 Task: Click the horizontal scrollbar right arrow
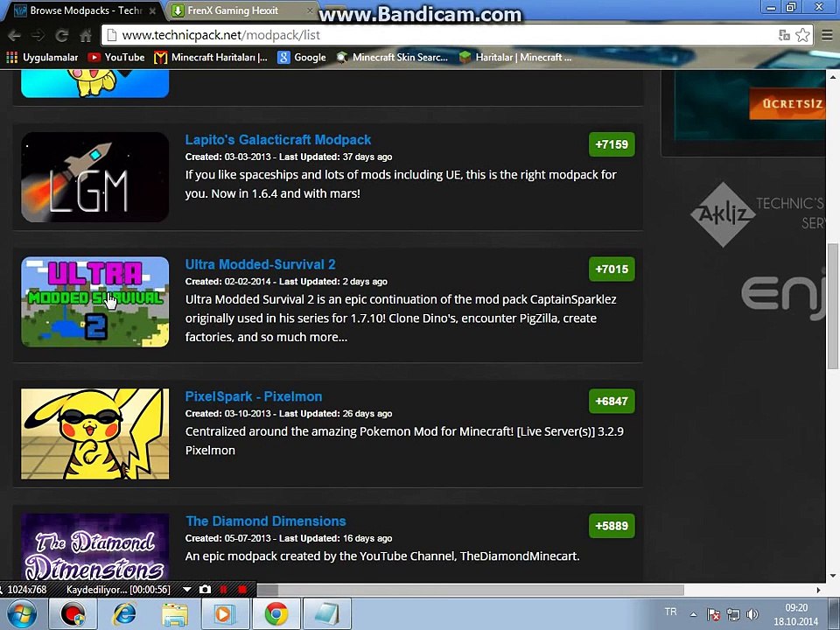(819, 590)
